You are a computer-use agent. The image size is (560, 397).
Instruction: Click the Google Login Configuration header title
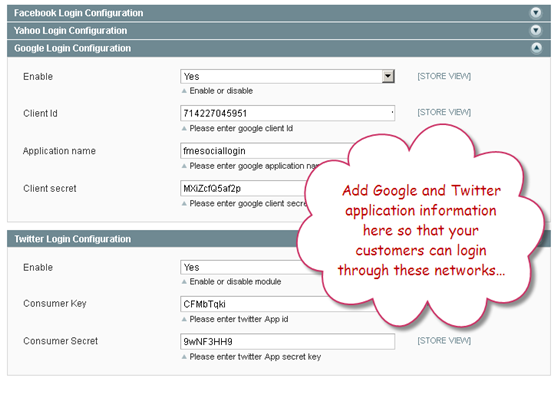pyautogui.click(x=72, y=48)
